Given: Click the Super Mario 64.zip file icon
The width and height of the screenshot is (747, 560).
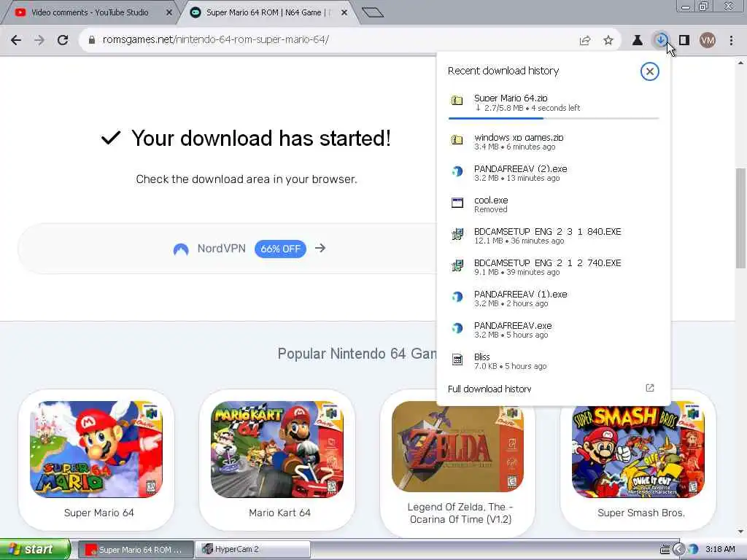Looking at the screenshot, I should (x=457, y=101).
